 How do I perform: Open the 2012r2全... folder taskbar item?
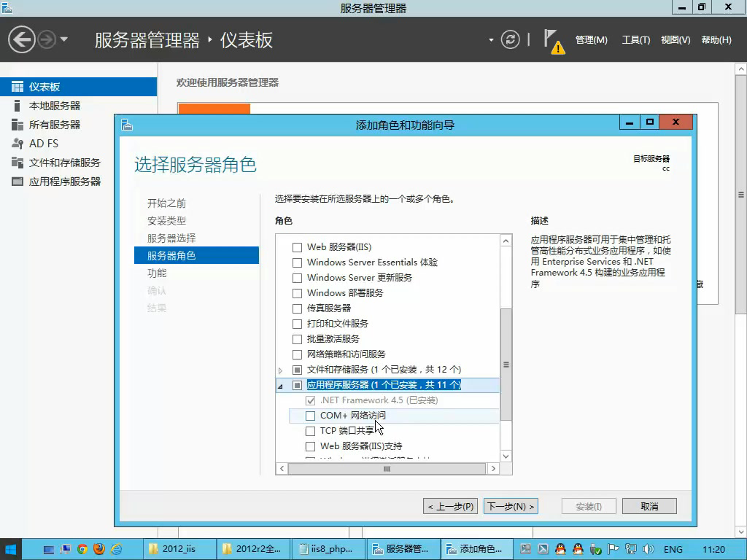tap(253, 549)
